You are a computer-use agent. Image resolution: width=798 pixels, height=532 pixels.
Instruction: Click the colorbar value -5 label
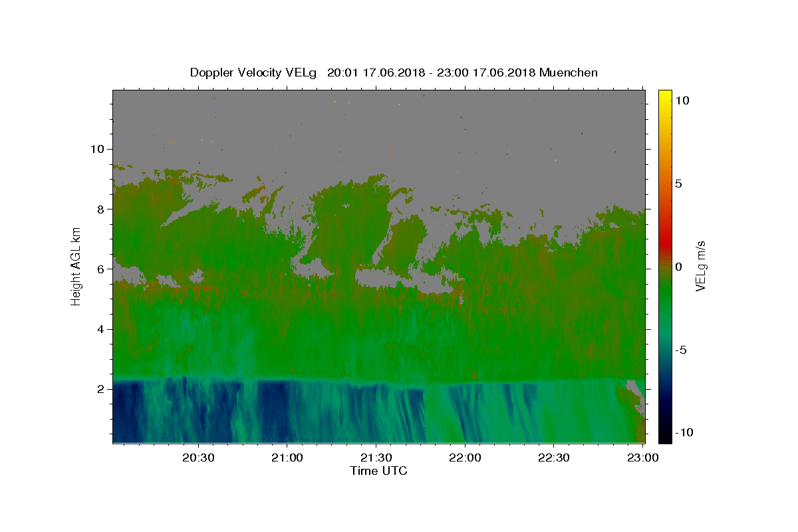click(681, 350)
